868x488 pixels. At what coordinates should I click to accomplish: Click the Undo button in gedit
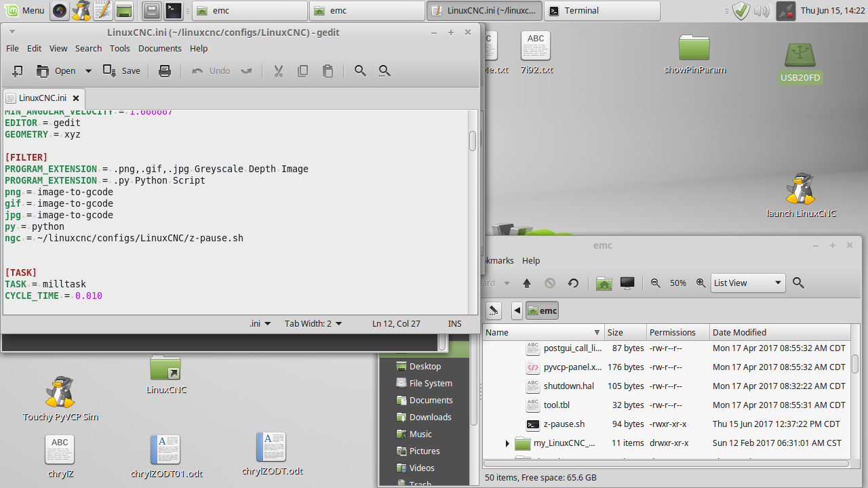(211, 70)
